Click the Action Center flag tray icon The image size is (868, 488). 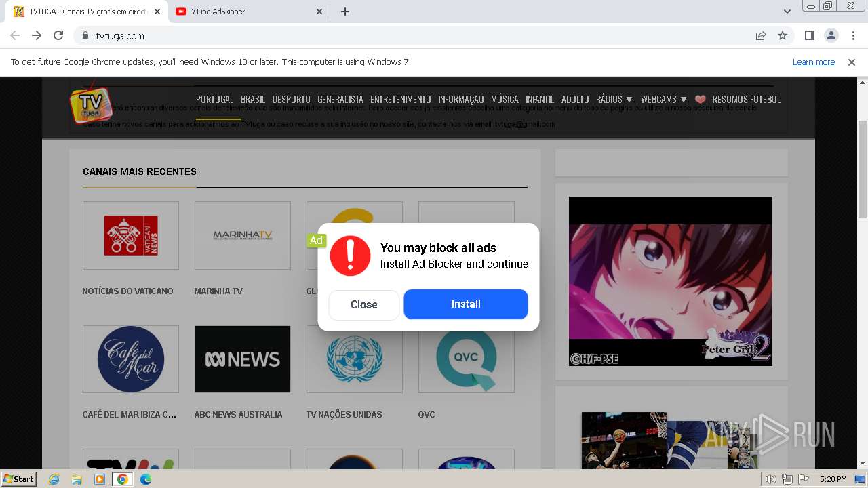tap(802, 479)
